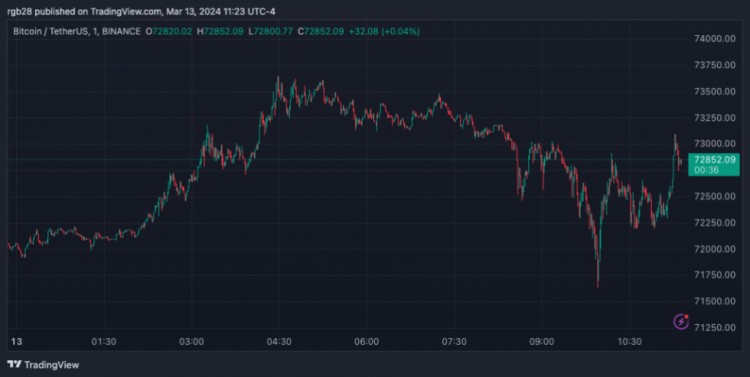Click the 73500.00 price axis label

coord(715,91)
